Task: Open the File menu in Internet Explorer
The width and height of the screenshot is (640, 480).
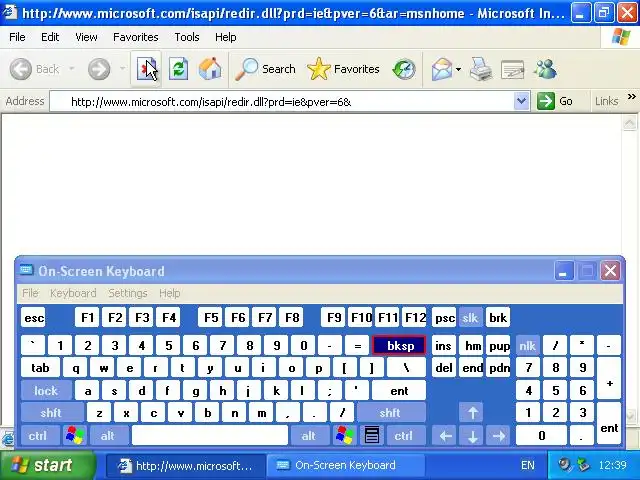Action: 17,37
